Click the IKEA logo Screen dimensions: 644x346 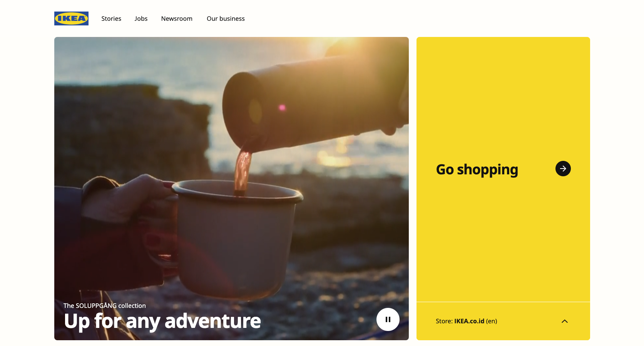(71, 18)
